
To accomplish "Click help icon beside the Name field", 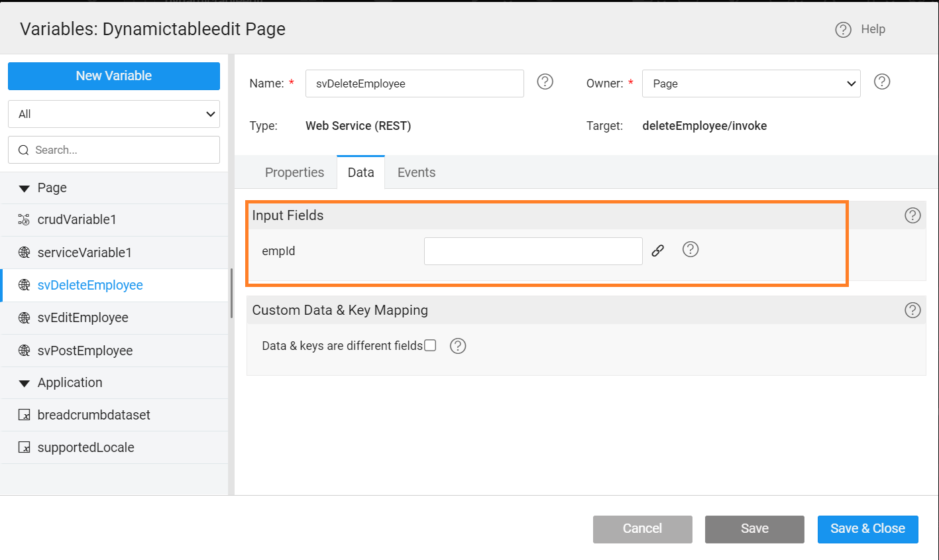I will 545,82.
